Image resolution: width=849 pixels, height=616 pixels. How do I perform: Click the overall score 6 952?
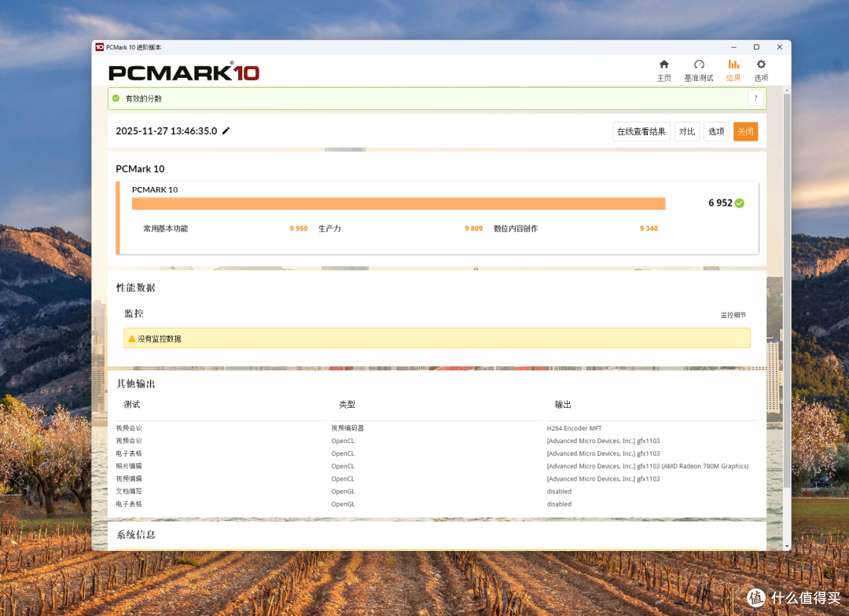pyautogui.click(x=720, y=203)
